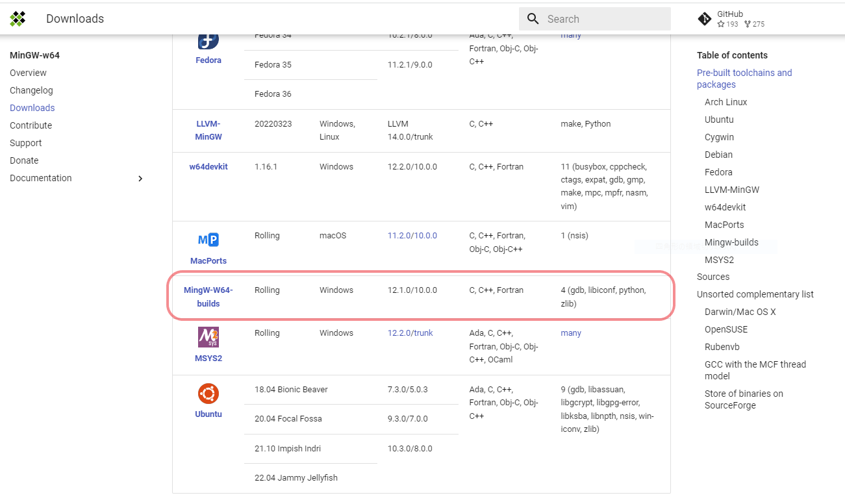Jump to MSYS2 in table of contents
The height and width of the screenshot is (504, 845).
click(719, 260)
